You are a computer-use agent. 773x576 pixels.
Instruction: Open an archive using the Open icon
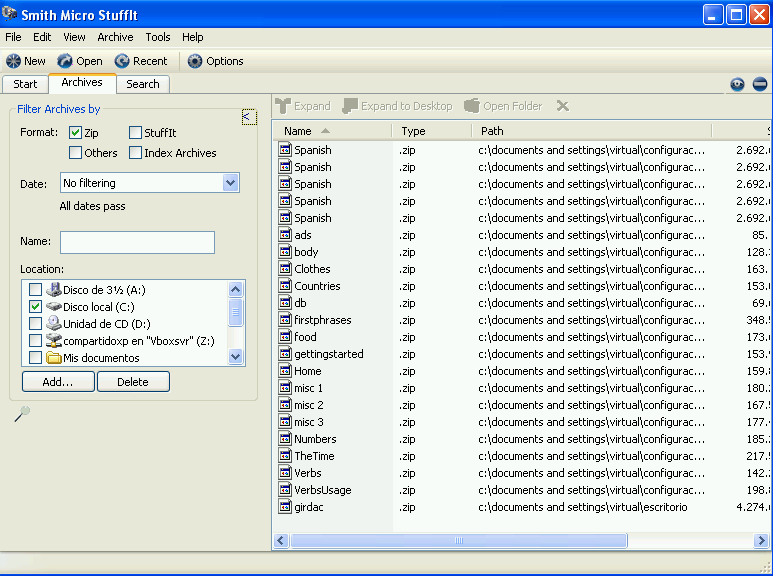[65, 61]
